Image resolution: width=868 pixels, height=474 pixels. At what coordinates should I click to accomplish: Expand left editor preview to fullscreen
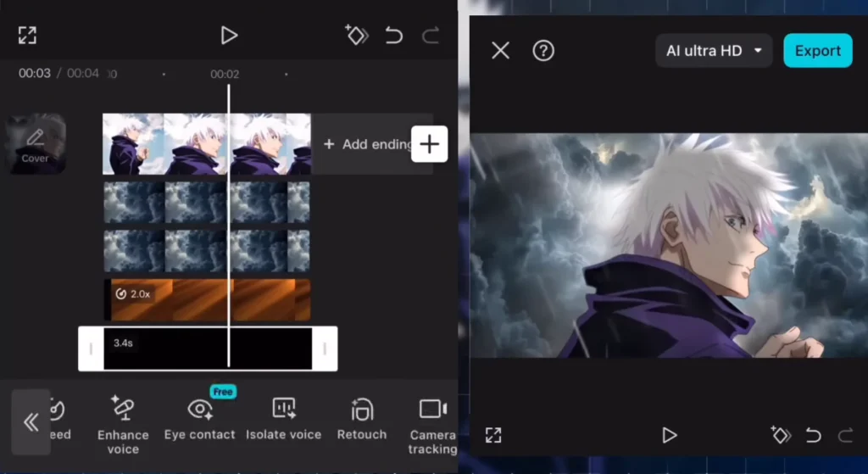(27, 36)
